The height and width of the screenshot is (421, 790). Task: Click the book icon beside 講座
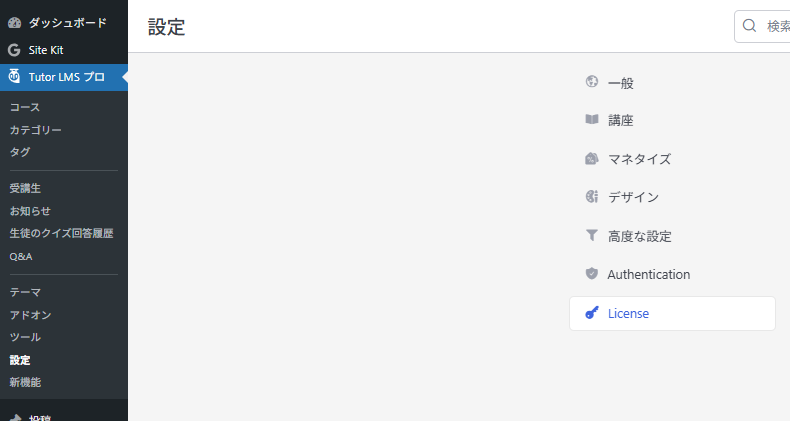[592, 120]
